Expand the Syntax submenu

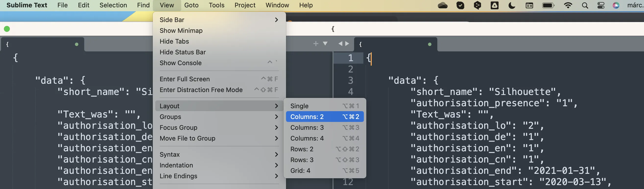(x=219, y=154)
